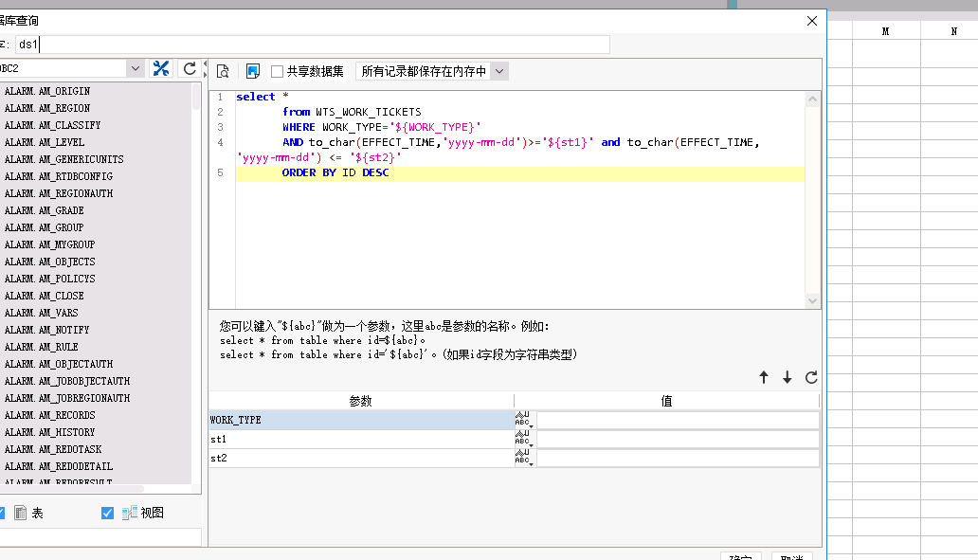Select table ALARM.AM_GROUP
978x560 pixels.
(45, 227)
